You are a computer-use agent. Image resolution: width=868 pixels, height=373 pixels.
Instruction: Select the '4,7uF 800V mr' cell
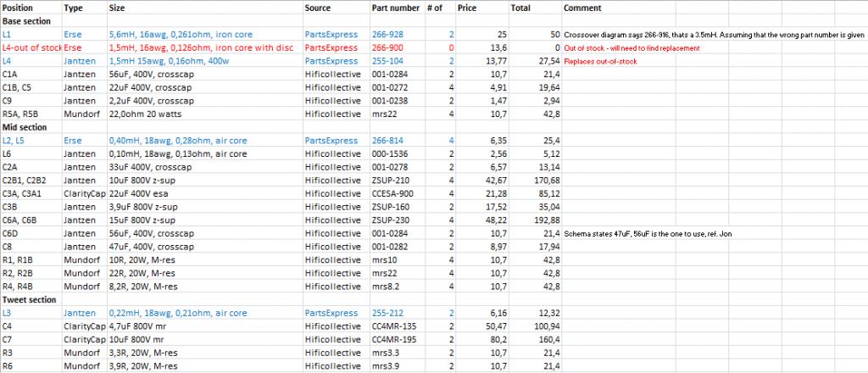pyautogui.click(x=205, y=326)
